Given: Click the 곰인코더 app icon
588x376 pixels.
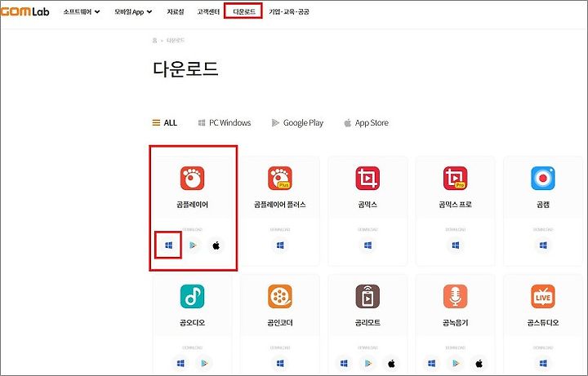Looking at the screenshot, I should [x=280, y=296].
